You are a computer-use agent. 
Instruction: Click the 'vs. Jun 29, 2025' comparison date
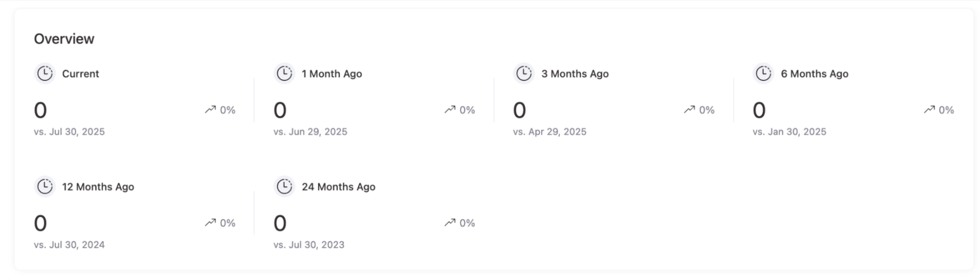click(310, 132)
